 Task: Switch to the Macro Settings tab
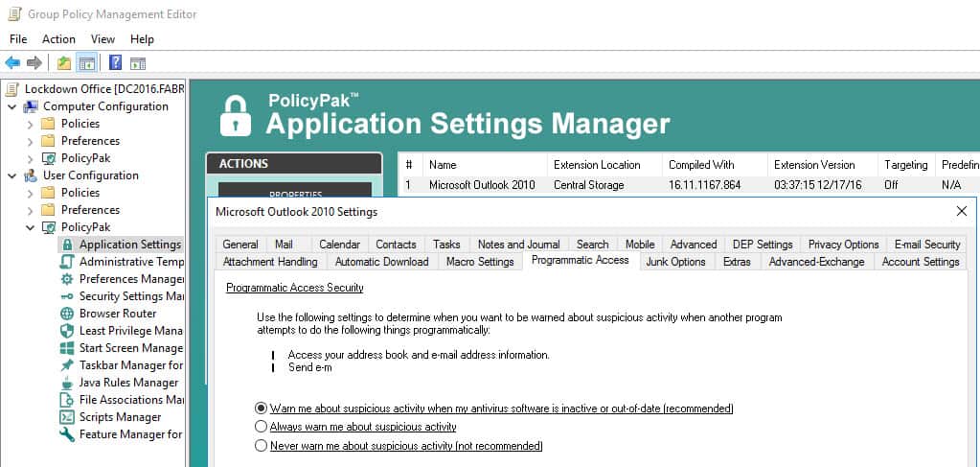pos(480,262)
